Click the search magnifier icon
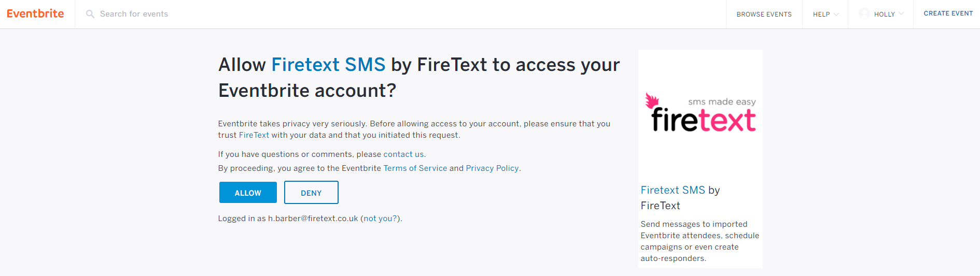Viewport: 980px width, 276px height. click(90, 14)
